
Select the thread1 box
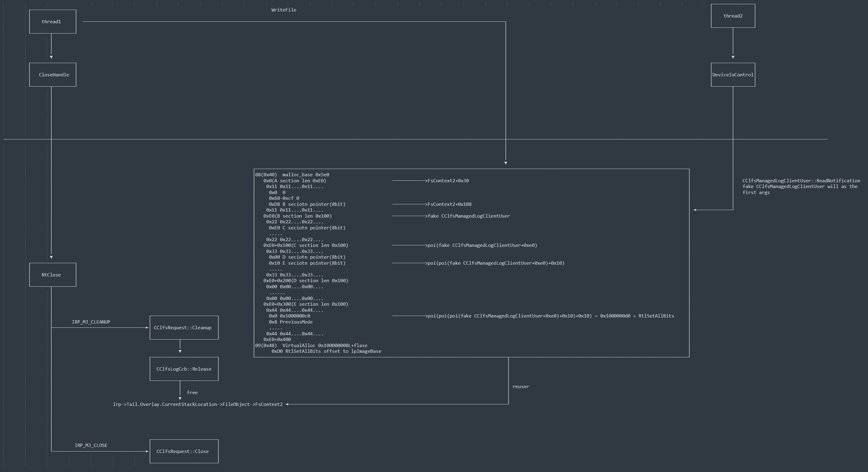[x=53, y=21]
